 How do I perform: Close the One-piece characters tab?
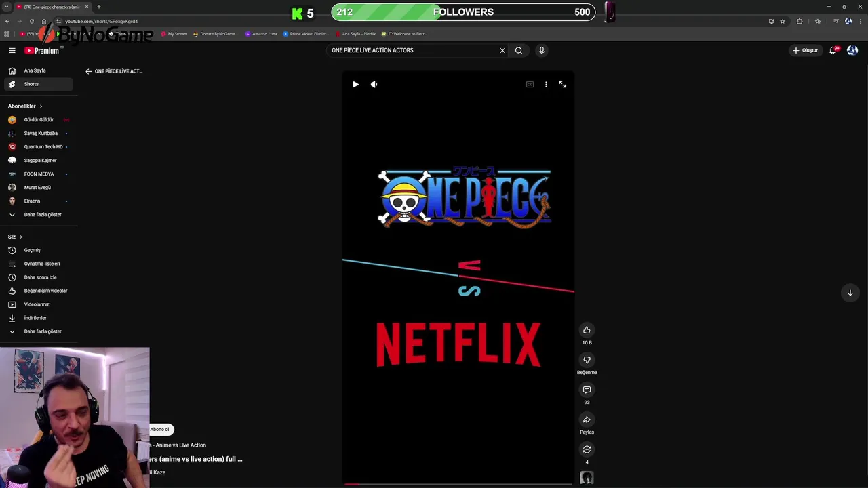click(x=87, y=7)
